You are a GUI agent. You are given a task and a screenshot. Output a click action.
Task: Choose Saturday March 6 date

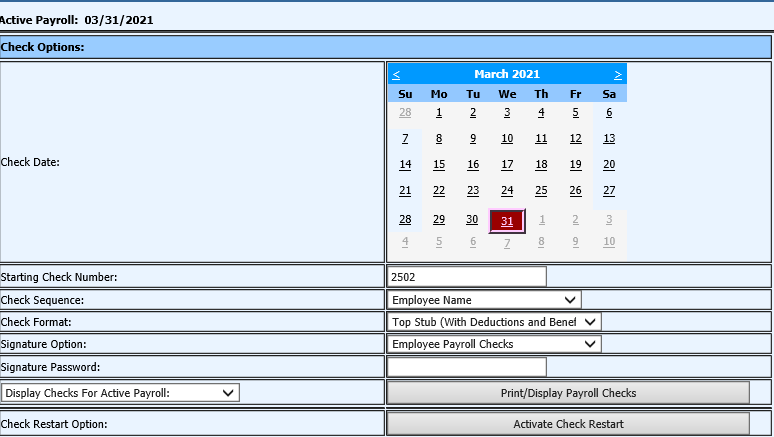[609, 113]
